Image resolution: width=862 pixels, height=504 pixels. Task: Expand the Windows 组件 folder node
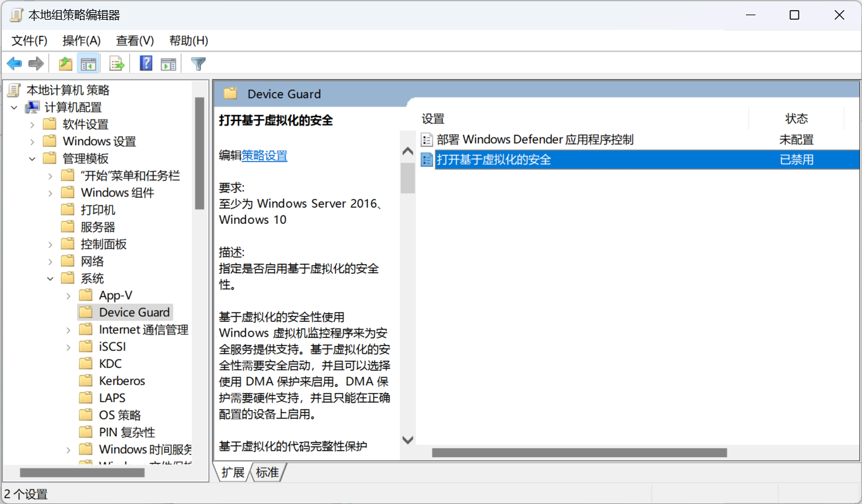(x=50, y=193)
